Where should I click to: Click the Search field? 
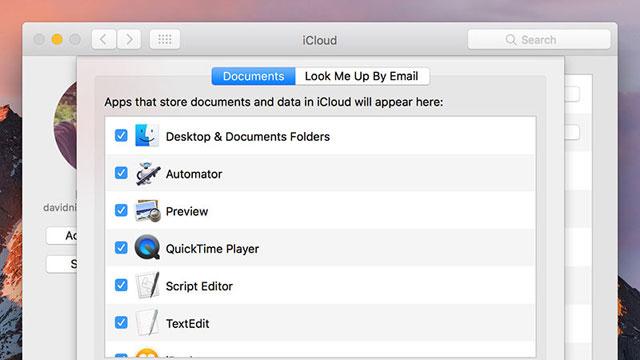(539, 40)
